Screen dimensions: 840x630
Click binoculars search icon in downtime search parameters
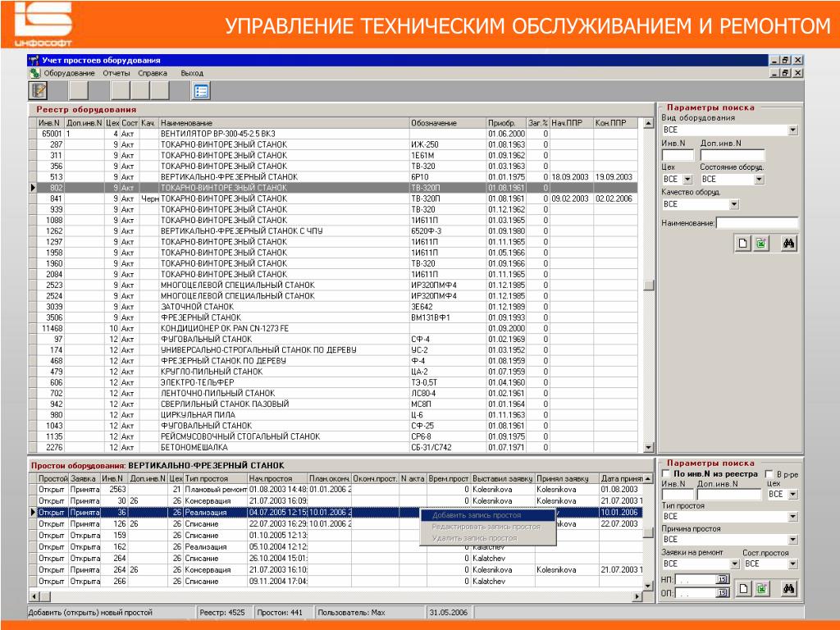[788, 589]
